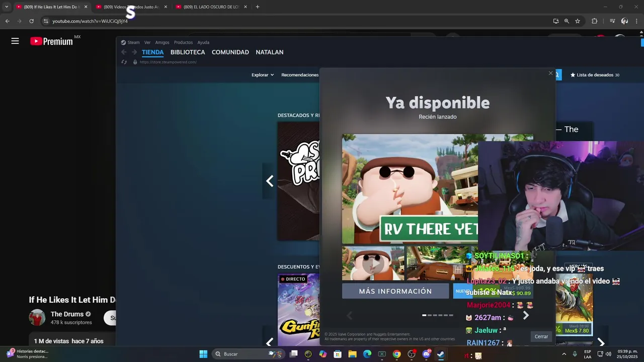The image size is (644, 362).
Task: Open volume control in system tray
Action: 608,354
